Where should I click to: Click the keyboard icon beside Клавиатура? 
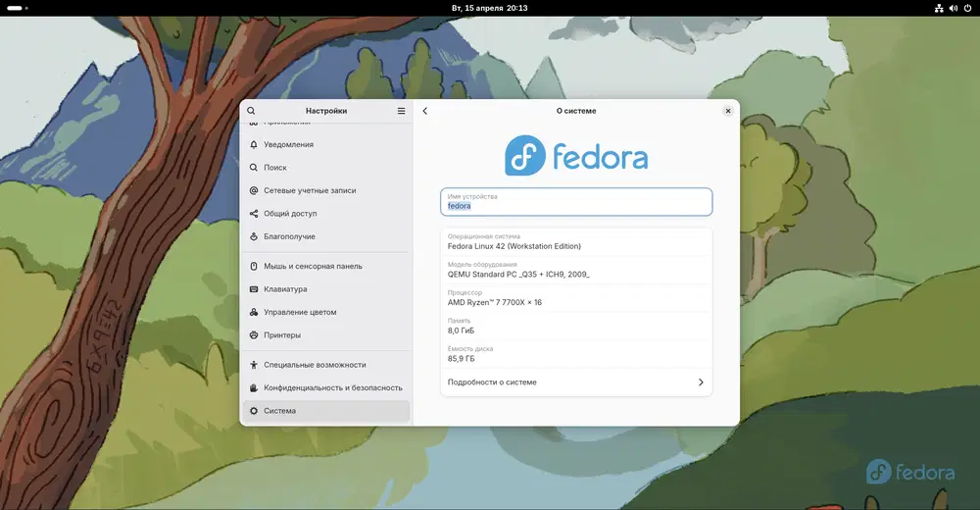tap(254, 289)
